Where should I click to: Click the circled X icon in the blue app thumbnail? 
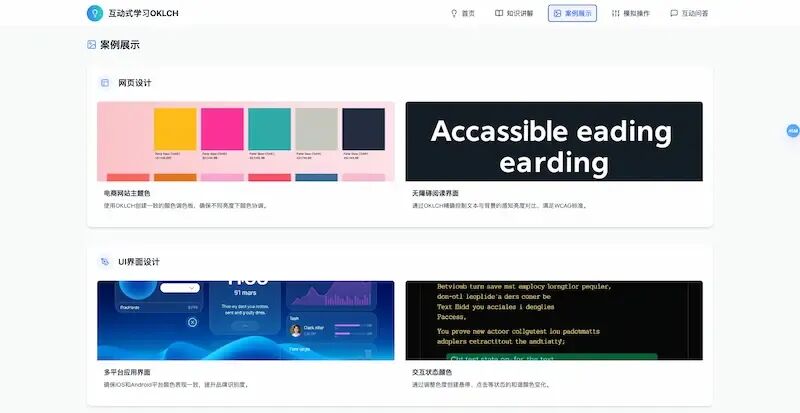click(192, 322)
